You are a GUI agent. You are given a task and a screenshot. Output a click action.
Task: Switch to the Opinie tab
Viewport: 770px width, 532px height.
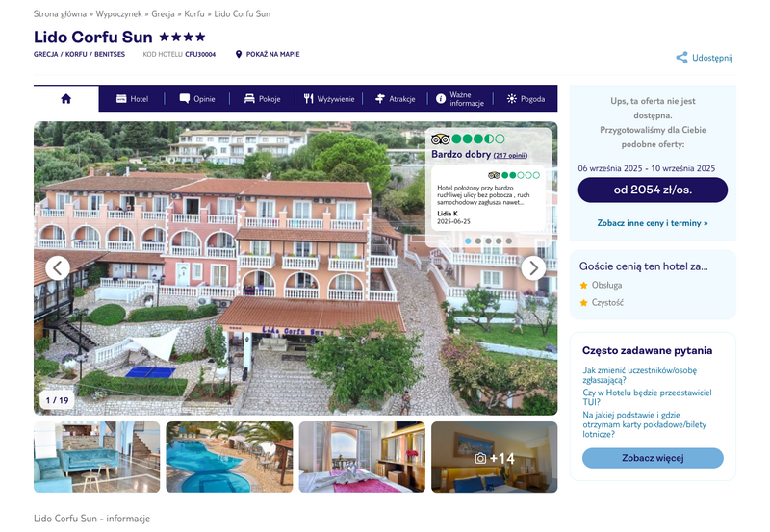click(197, 99)
